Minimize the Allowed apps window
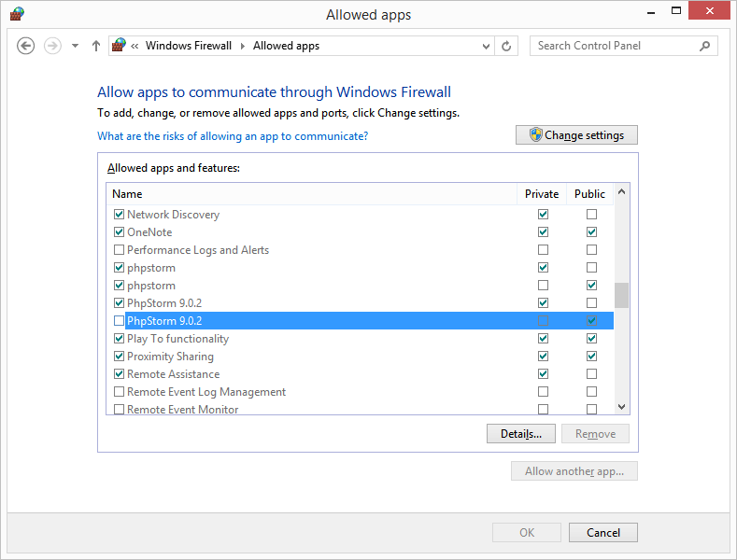 point(651,13)
